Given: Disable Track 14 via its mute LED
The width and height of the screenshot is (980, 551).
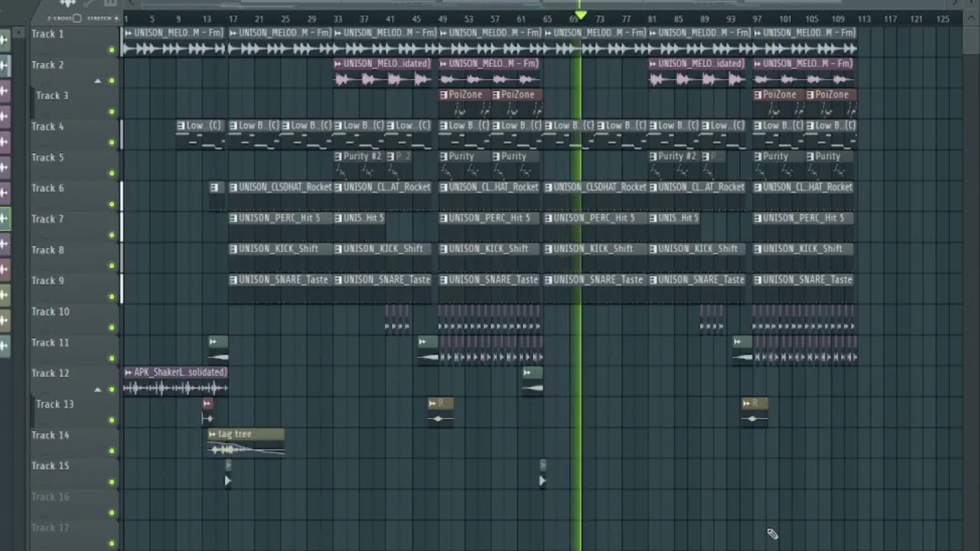Looking at the screenshot, I should pyautogui.click(x=112, y=451).
